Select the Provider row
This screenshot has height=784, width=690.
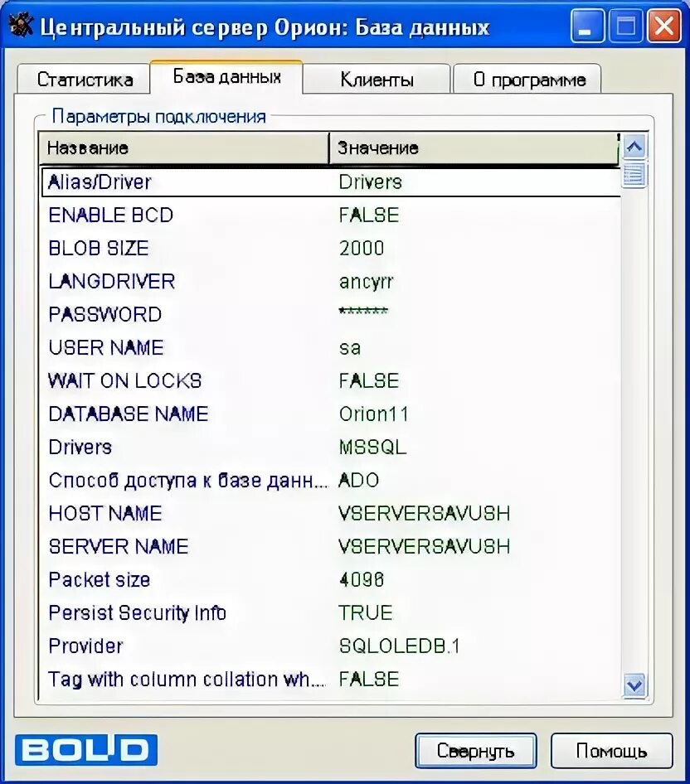pyautogui.click(x=330, y=646)
